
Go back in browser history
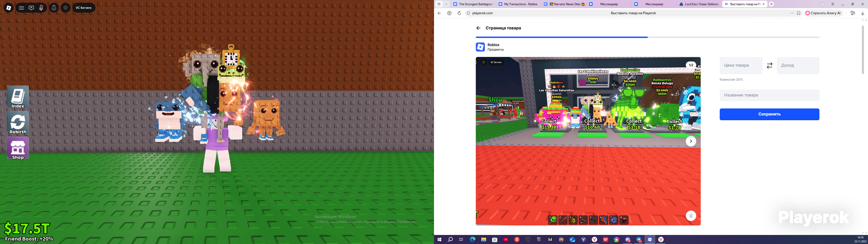pyautogui.click(x=439, y=13)
